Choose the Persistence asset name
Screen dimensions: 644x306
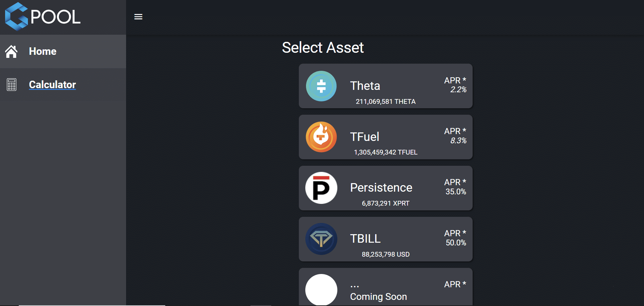381,188
